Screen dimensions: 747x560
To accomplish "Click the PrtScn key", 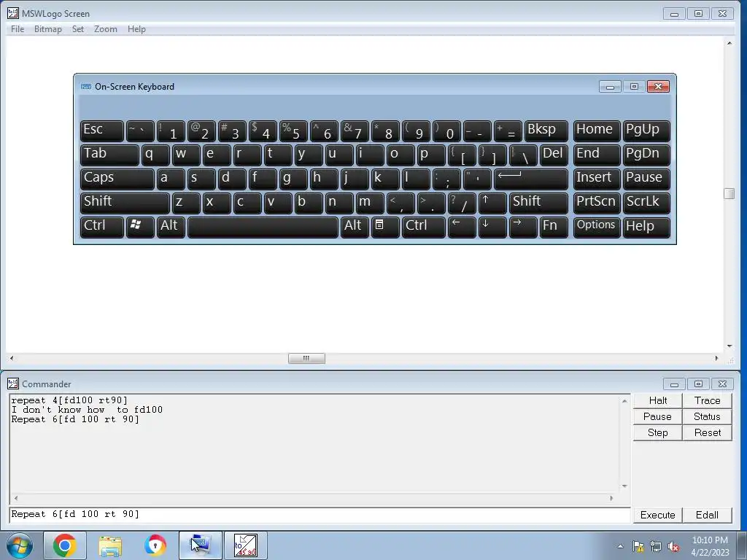I will (x=597, y=203).
